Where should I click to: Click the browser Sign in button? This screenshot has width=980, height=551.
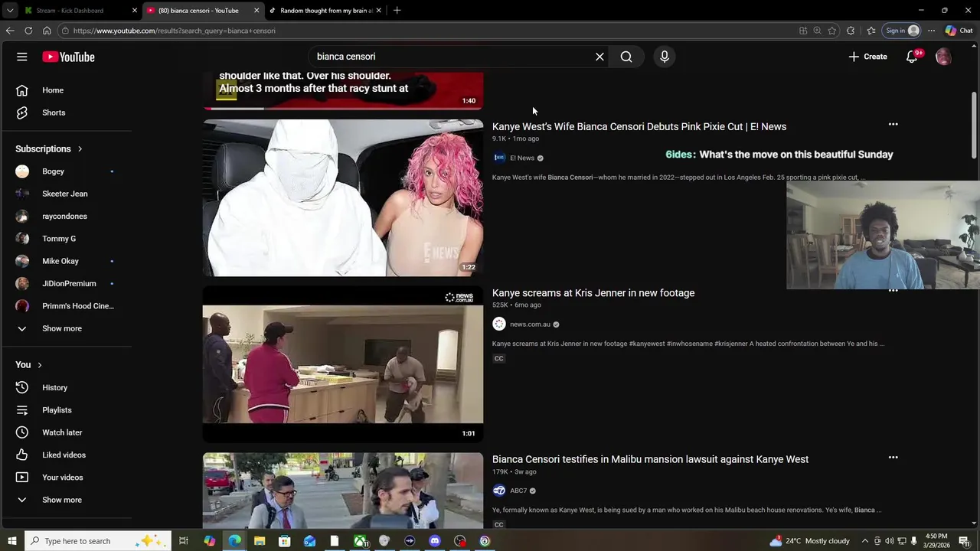(x=902, y=31)
